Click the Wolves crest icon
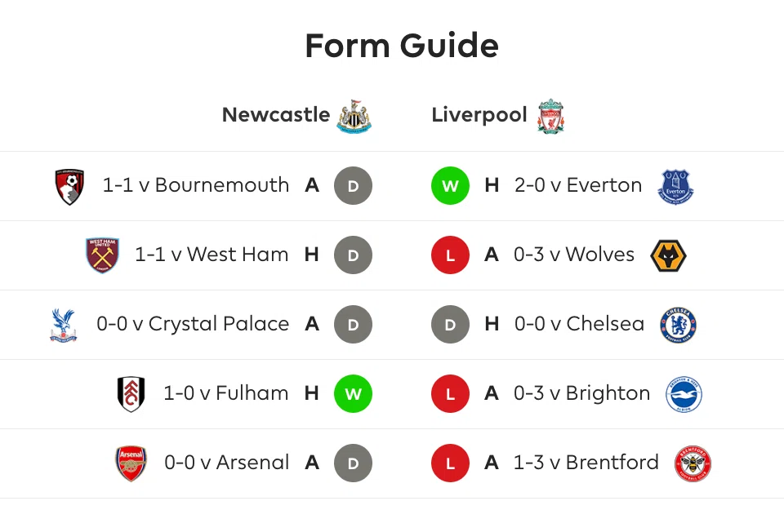The image size is (784, 532). [669, 255]
